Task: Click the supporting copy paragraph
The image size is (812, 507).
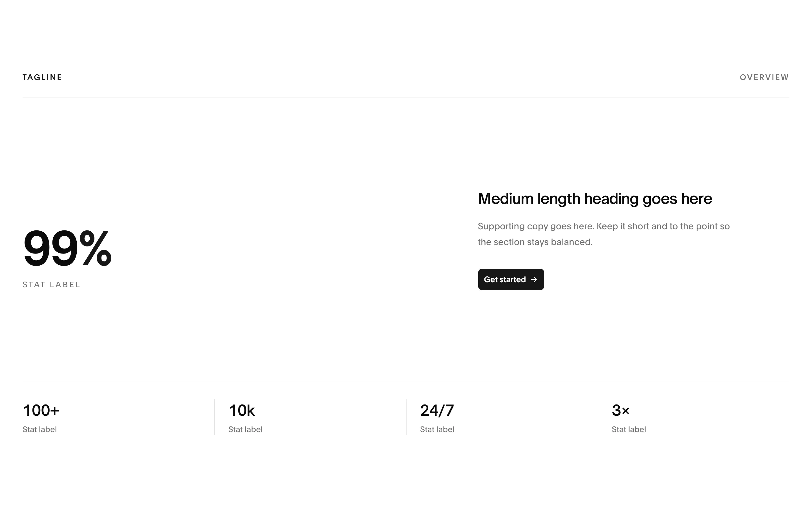Action: click(x=604, y=234)
